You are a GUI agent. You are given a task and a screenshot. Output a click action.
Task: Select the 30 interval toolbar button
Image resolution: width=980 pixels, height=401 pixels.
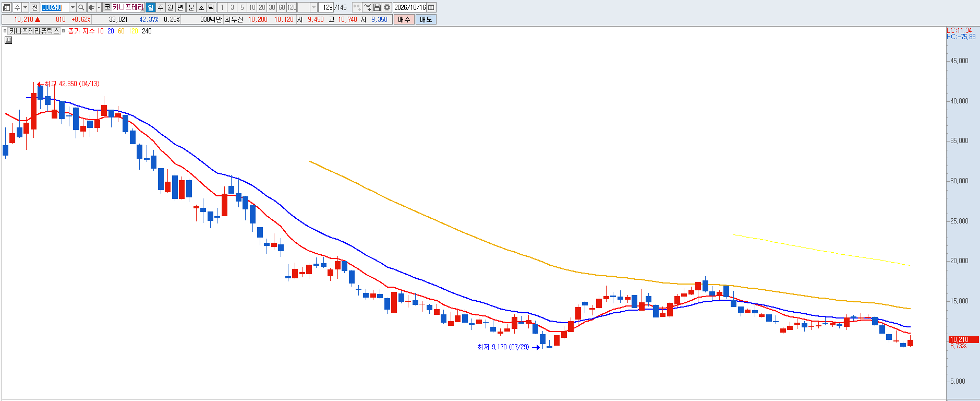[272, 7]
